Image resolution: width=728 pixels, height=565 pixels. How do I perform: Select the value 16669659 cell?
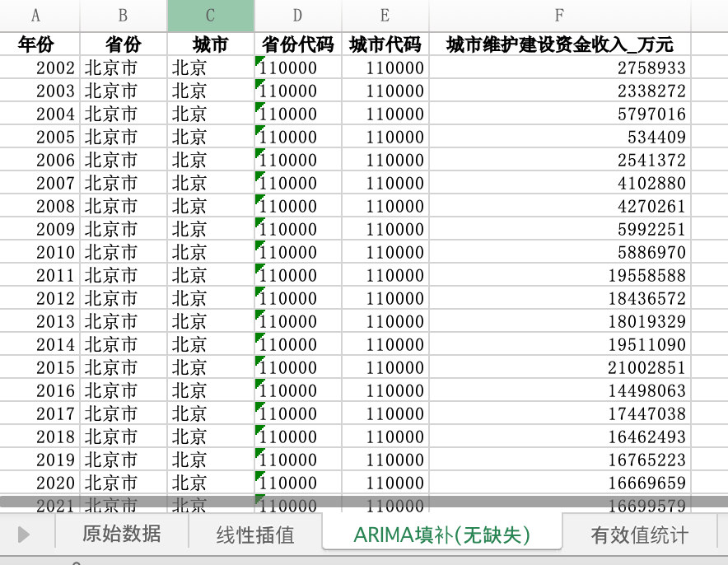click(x=560, y=483)
